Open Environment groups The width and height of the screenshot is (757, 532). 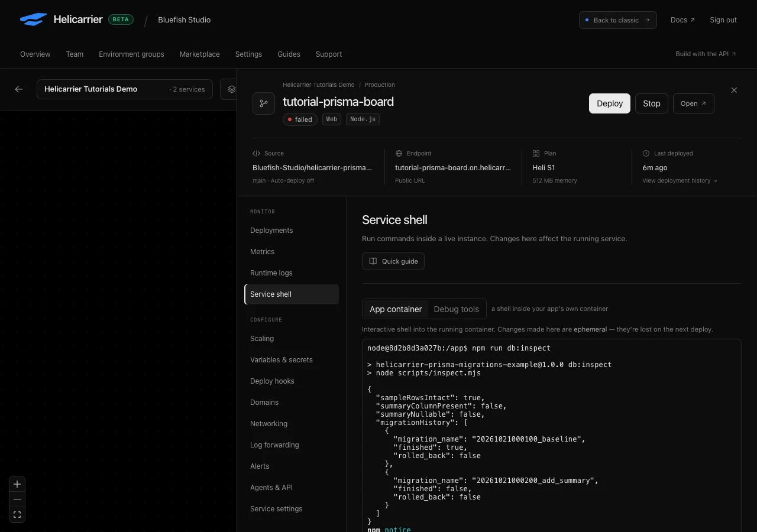pyautogui.click(x=131, y=54)
